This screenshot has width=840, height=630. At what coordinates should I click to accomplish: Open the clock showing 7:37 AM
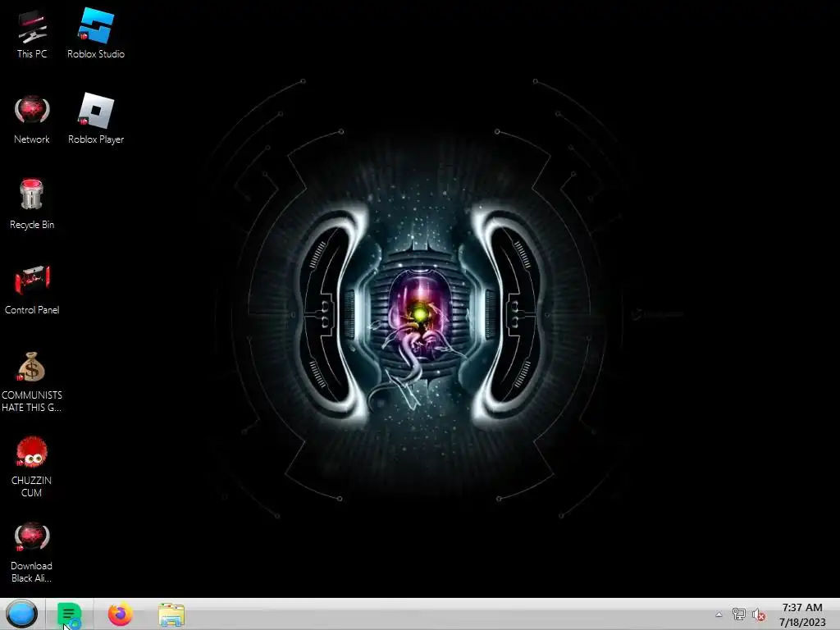802,614
